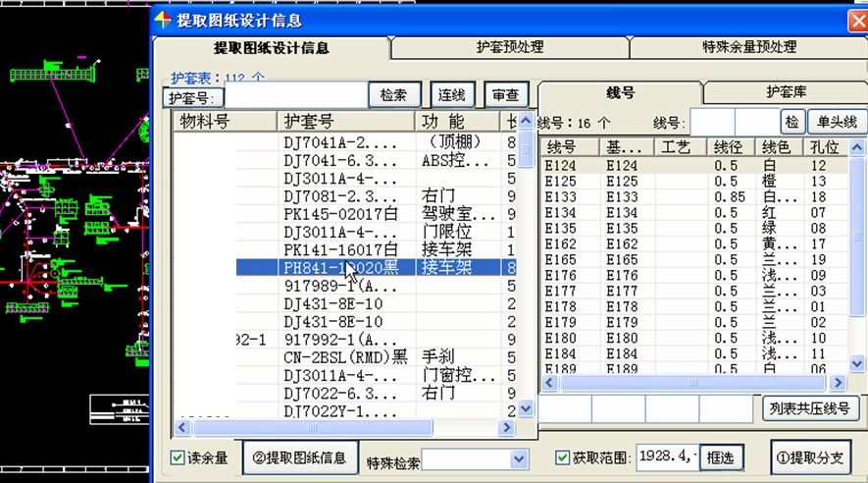
Task: Click the 获取范围 value field showing 1928.4
Action: pos(668,456)
